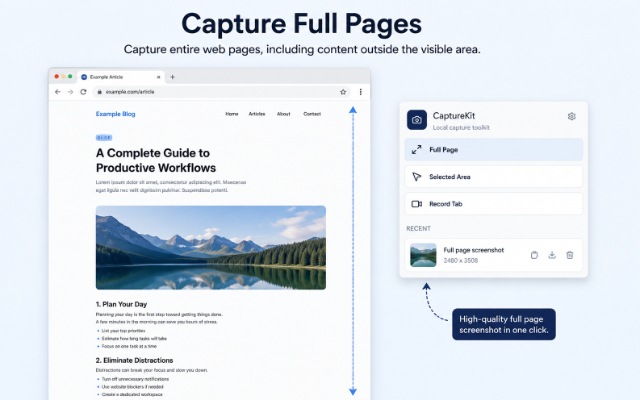This screenshot has height=400, width=640.
Task: Click the Example Blog logo link
Action: (116, 114)
